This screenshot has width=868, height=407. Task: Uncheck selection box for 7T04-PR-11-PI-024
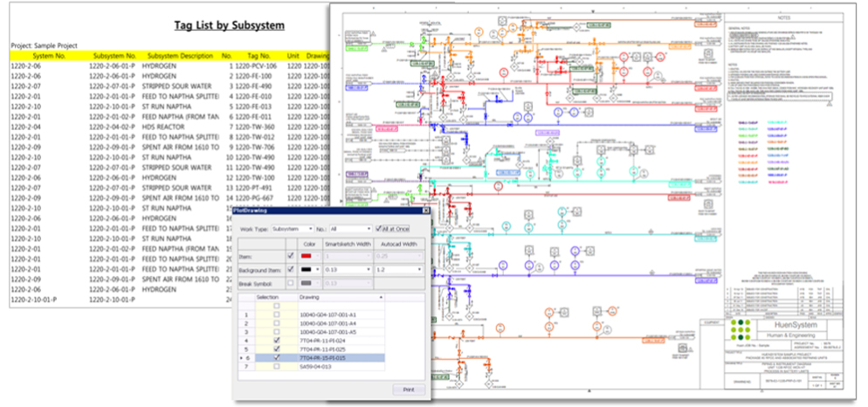[x=277, y=341]
